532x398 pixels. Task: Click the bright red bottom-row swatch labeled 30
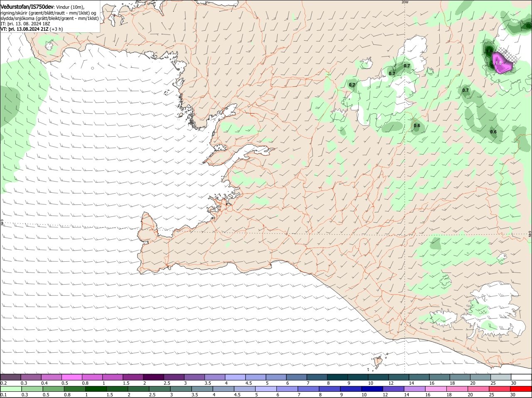(x=521, y=389)
